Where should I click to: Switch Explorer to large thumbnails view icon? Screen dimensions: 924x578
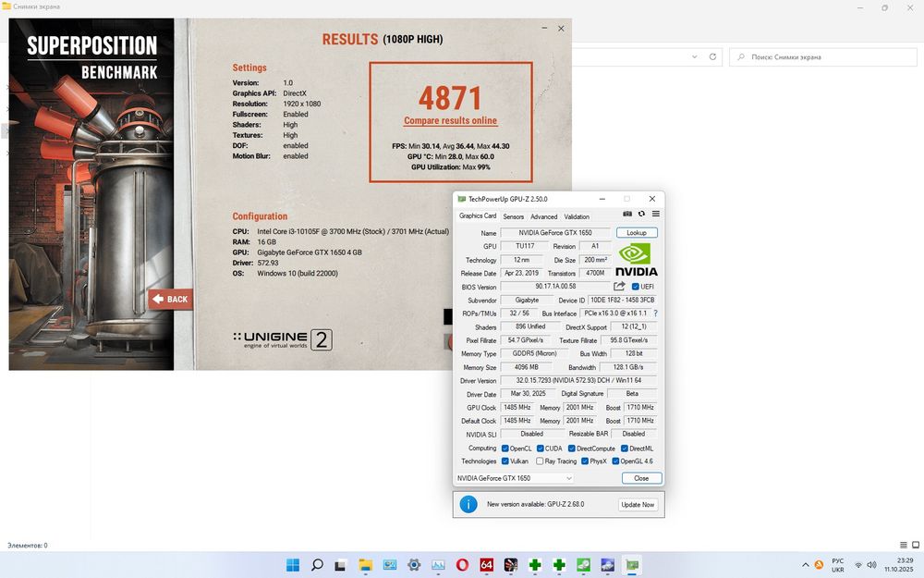click(916, 545)
